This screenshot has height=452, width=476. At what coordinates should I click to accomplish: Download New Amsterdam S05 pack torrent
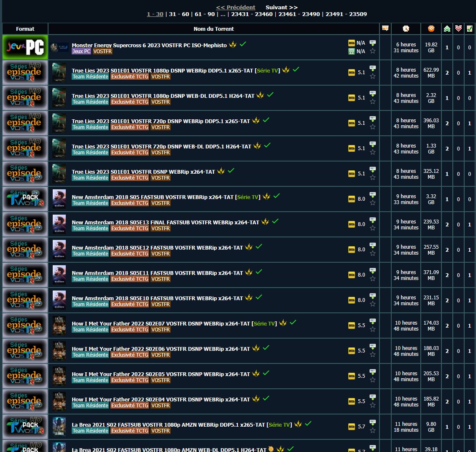click(372, 194)
